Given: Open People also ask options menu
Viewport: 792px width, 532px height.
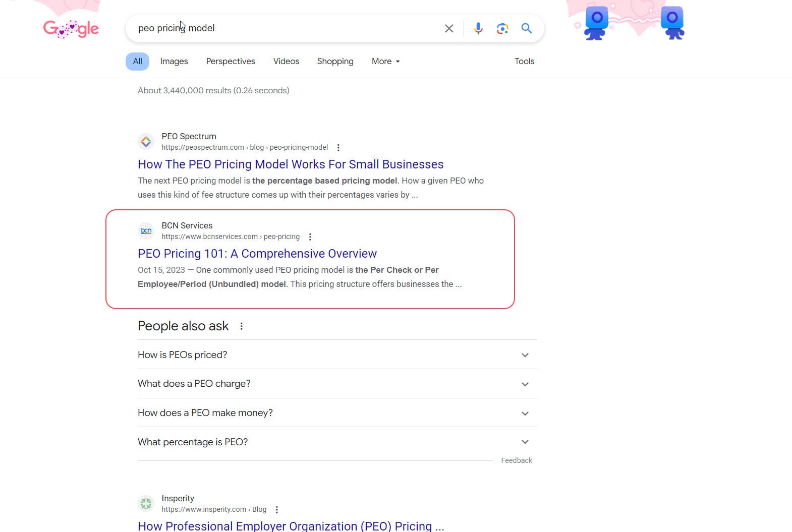Looking at the screenshot, I should (242, 326).
